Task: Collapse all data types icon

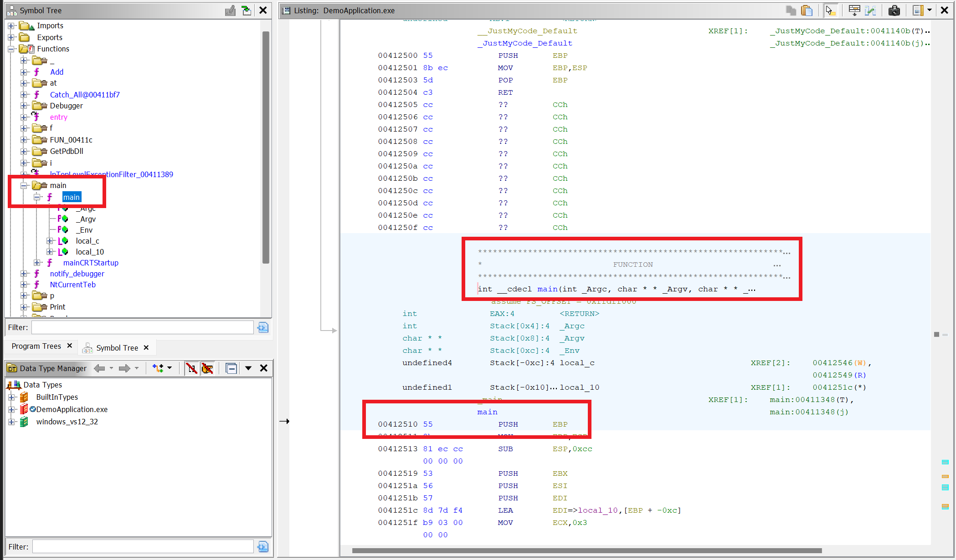Action: pos(231,368)
